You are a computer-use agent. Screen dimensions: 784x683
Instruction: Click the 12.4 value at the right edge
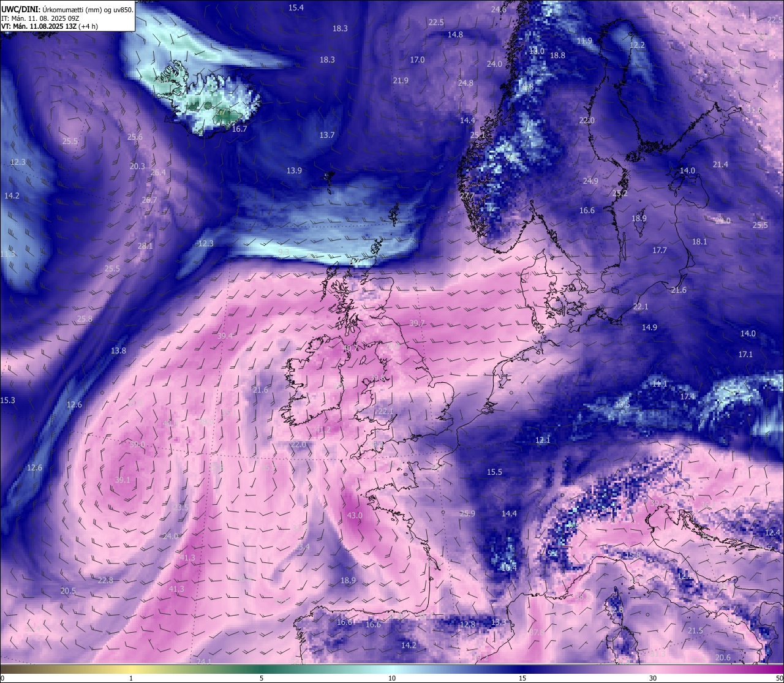[773, 532]
